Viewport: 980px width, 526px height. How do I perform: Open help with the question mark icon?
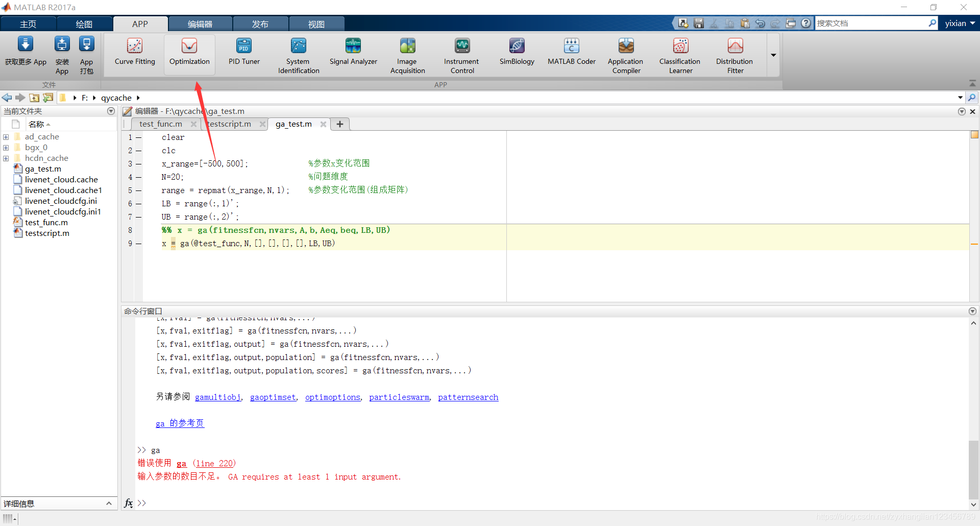click(x=806, y=23)
